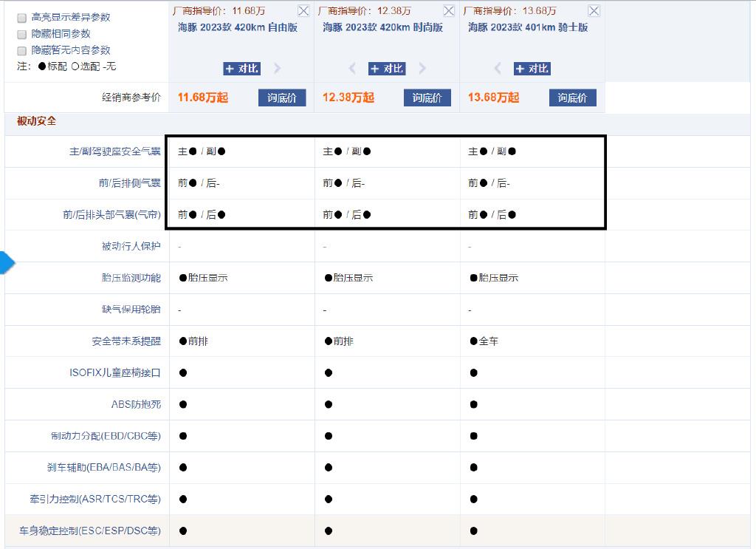Add 时尚版 to comparison with 对比 button
Image resolution: width=756 pixels, height=549 pixels.
click(387, 69)
